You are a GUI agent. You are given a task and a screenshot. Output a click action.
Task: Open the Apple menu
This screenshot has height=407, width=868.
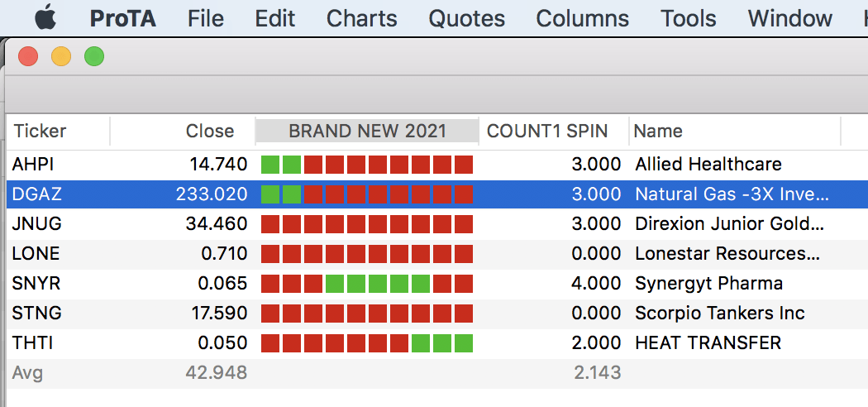[x=45, y=19]
